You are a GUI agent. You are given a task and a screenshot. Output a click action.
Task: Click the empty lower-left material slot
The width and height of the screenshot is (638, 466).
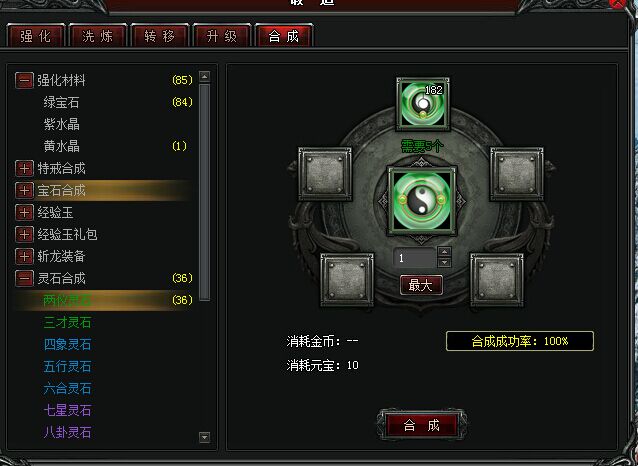[x=347, y=279]
